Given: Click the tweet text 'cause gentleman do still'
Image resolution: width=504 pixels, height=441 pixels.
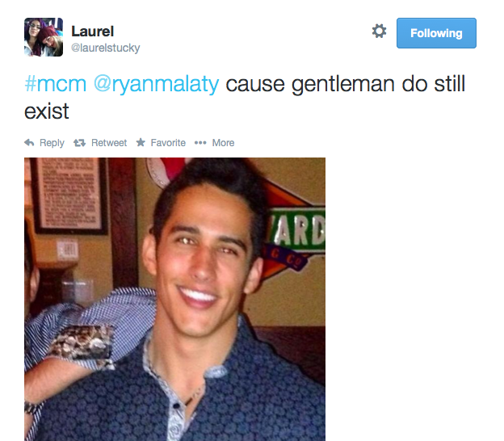Looking at the screenshot, I should coord(345,85).
